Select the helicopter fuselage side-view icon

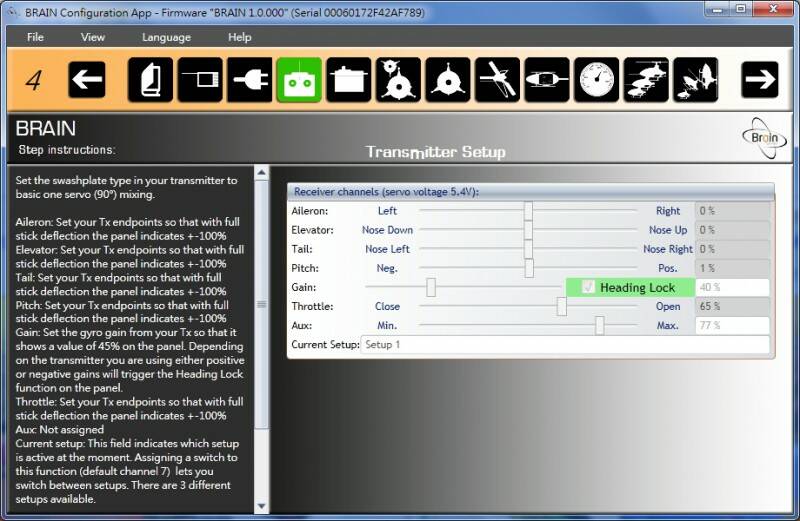click(x=547, y=80)
